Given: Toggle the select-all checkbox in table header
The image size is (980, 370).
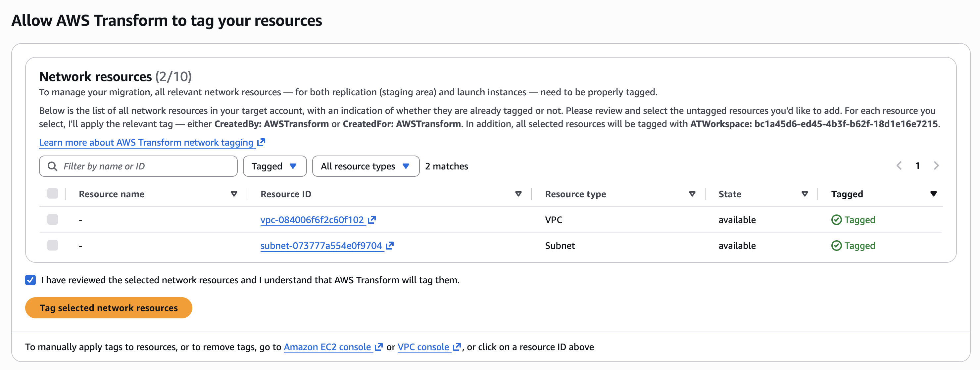Looking at the screenshot, I should pos(53,193).
